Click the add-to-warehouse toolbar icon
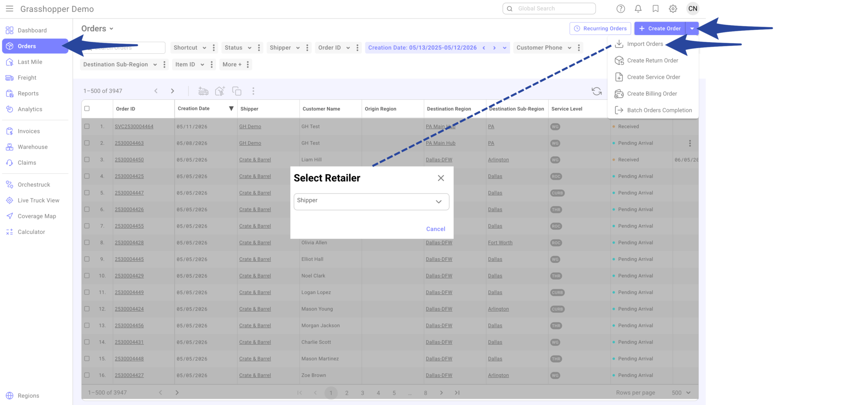This screenshot has height=405, width=868. click(x=220, y=91)
